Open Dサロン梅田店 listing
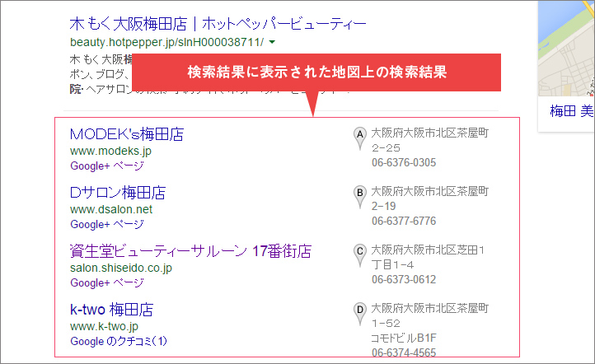 118,193
